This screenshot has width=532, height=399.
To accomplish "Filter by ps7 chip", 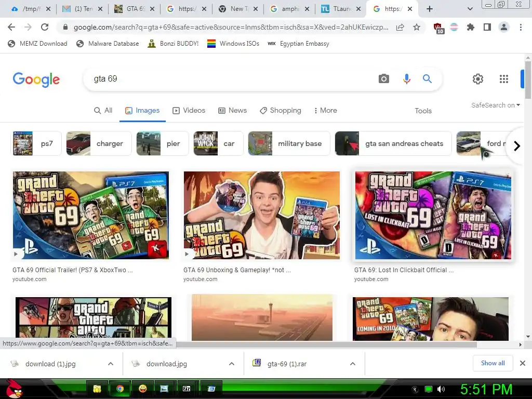I will [37, 143].
